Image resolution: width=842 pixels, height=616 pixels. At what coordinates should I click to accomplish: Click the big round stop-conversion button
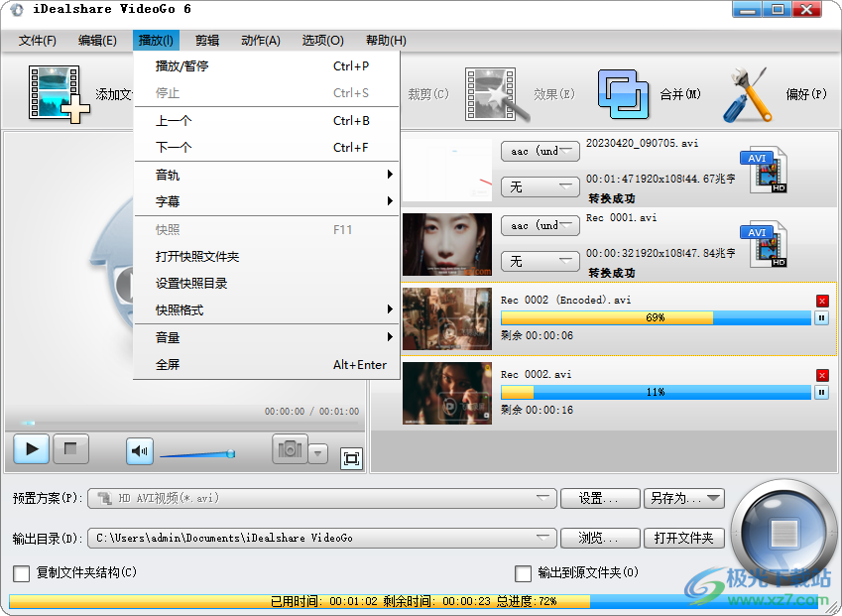(x=783, y=534)
